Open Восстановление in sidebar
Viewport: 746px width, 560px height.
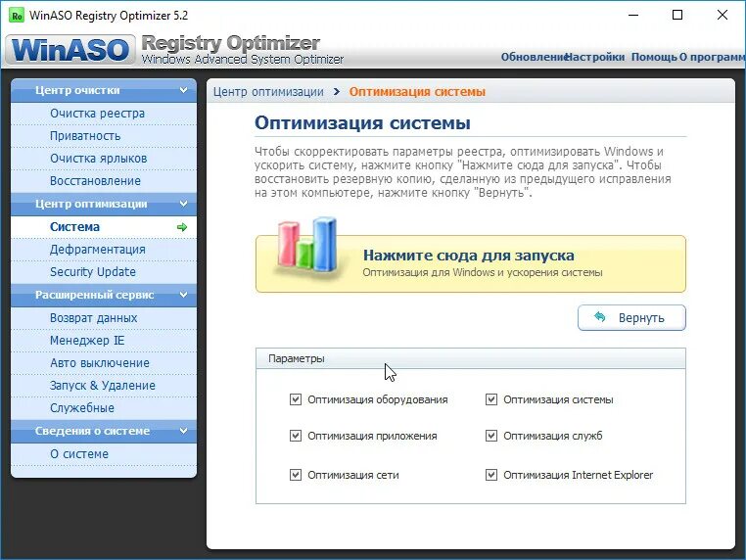[x=104, y=181]
